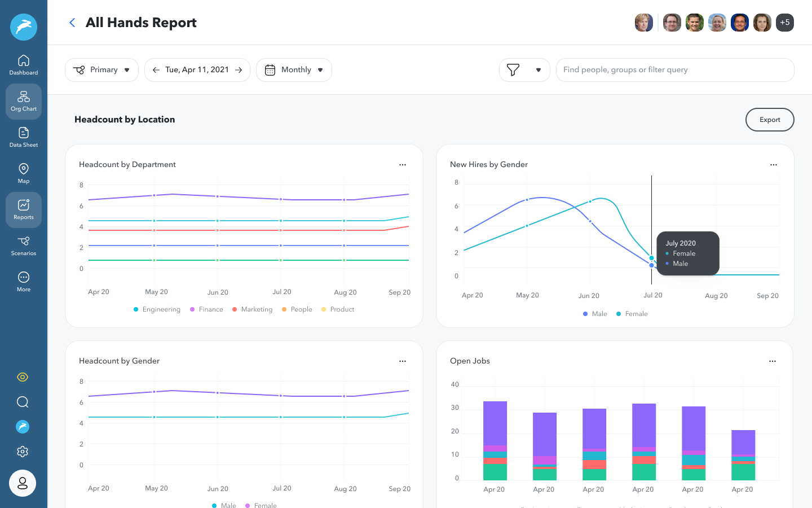Click the yellow eye icon in the sidebar
Image resolution: width=812 pixels, height=508 pixels.
click(x=23, y=376)
